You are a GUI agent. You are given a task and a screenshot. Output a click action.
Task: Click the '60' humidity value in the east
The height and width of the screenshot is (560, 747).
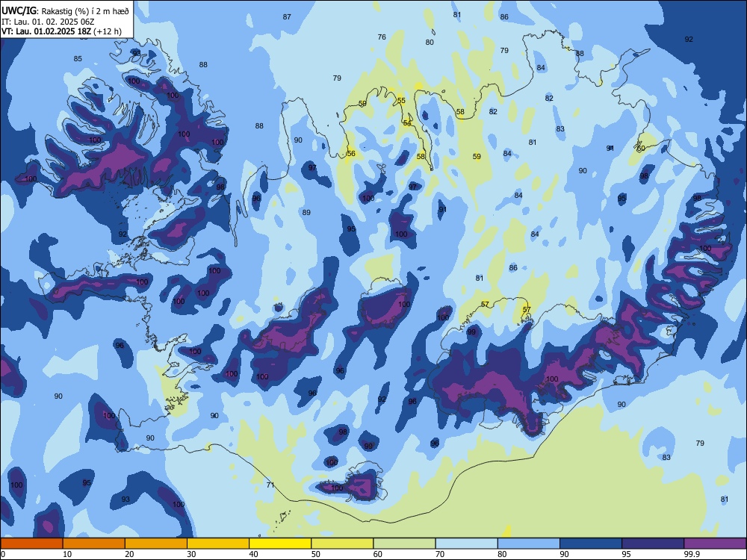point(641,148)
